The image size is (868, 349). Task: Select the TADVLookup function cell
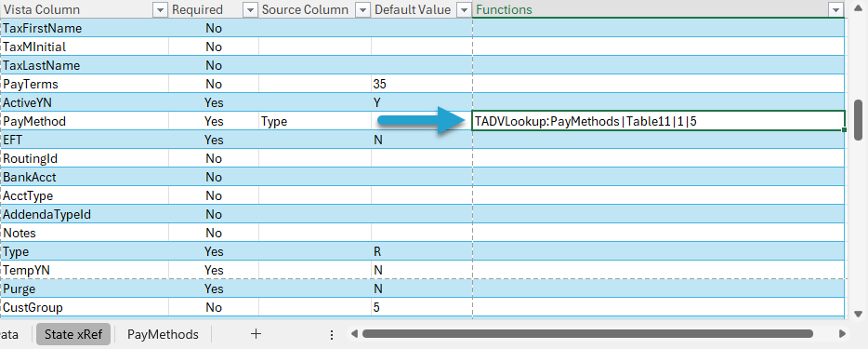[658, 121]
